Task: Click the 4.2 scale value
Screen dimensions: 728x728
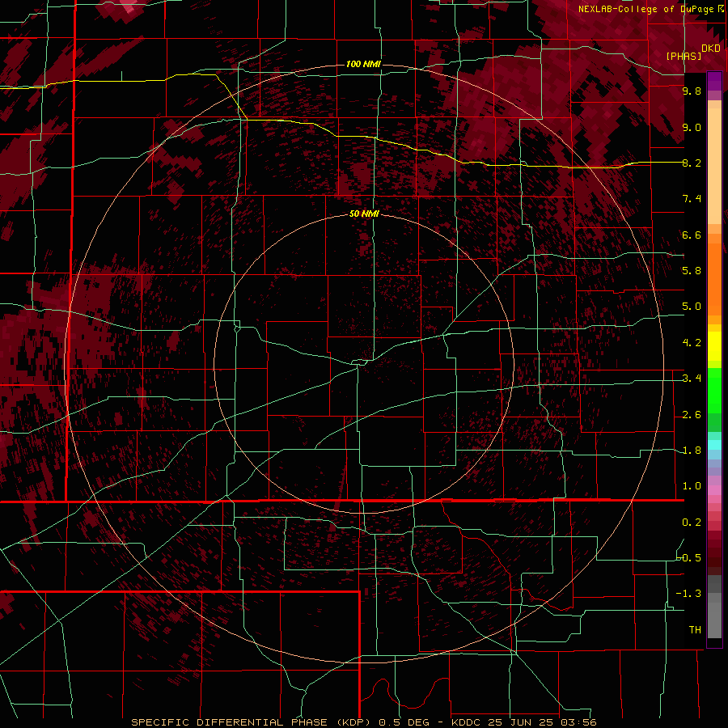Action: coord(692,343)
